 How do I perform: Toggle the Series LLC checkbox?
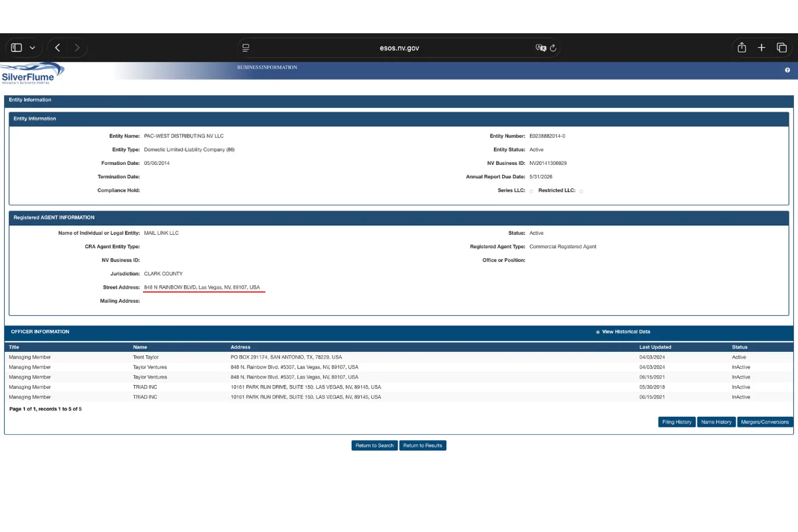tap(531, 192)
